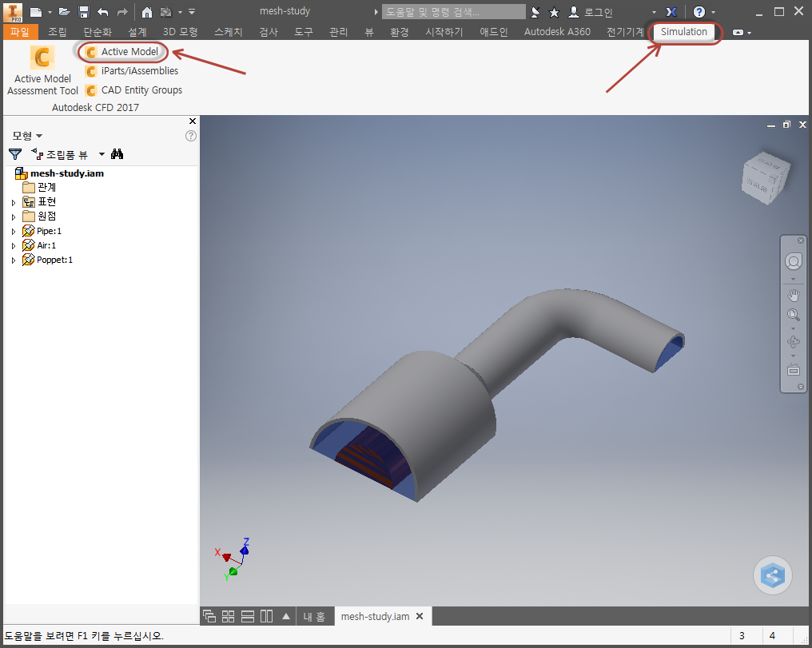Click the Active Model CFD button
The image size is (812, 648).
122,52
